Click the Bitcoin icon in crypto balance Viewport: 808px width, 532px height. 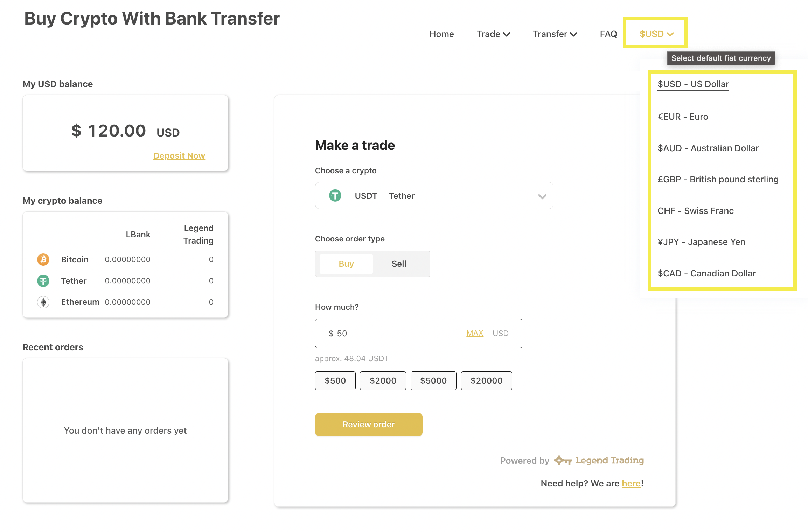click(x=43, y=259)
